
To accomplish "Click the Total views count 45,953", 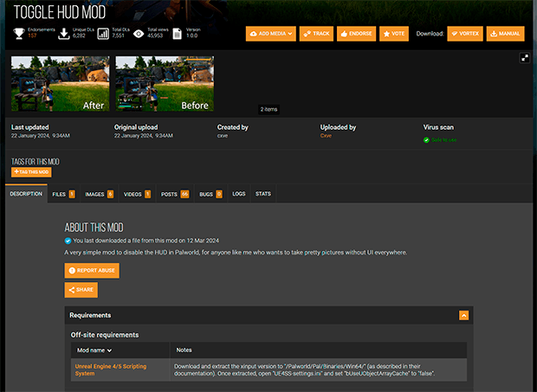I will pyautogui.click(x=155, y=35).
